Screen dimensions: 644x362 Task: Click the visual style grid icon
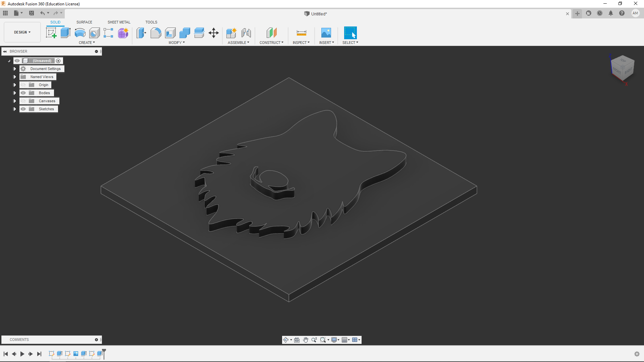[344, 340]
